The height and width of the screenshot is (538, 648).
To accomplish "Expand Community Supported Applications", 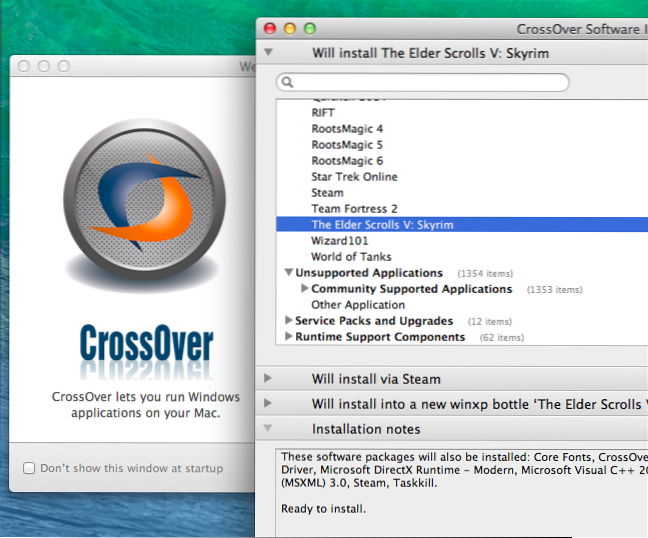I will tap(305, 289).
